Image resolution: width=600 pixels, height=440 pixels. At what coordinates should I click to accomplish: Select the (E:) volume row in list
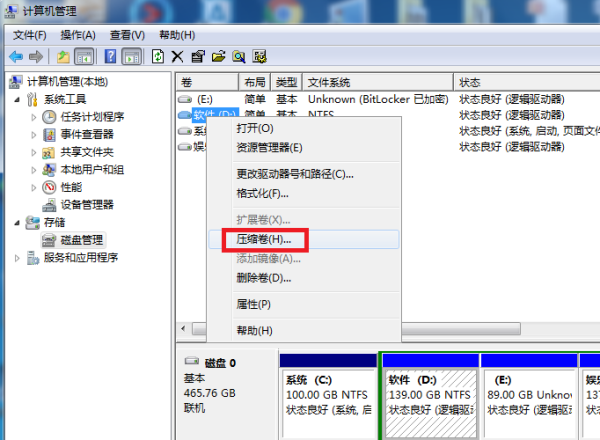point(388,99)
